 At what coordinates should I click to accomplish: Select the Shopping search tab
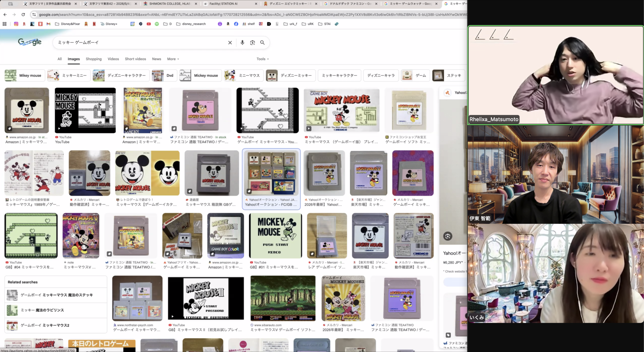coord(94,59)
